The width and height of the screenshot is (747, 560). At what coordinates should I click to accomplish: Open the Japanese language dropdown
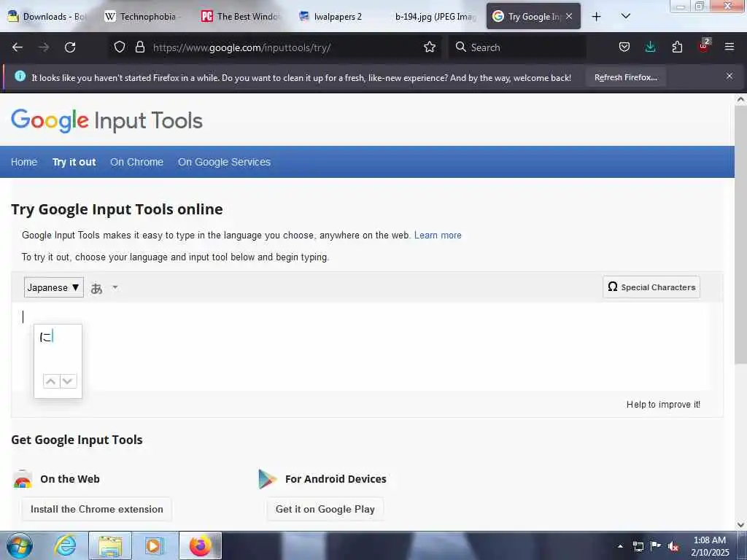click(54, 287)
